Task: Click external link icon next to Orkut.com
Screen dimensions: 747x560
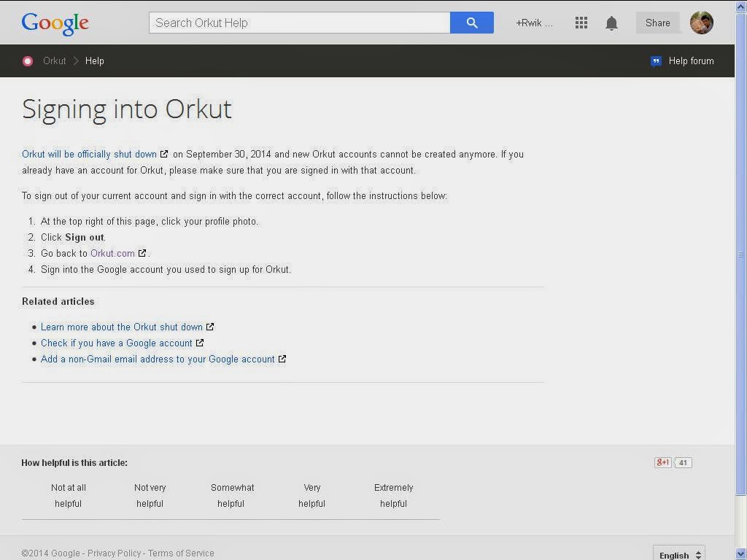Action: 142,253
